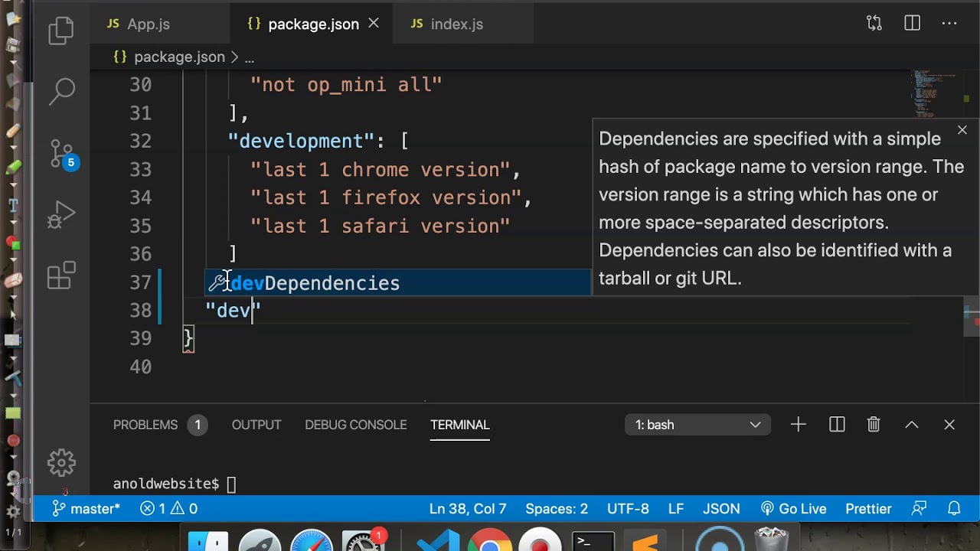
Task: Accept devDependencies autocomplete suggestion
Action: [x=398, y=283]
